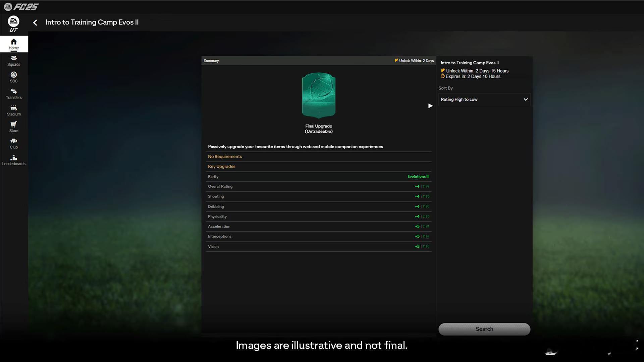The height and width of the screenshot is (362, 644).
Task: Go back using the left chevron arrow
Action: [35, 22]
